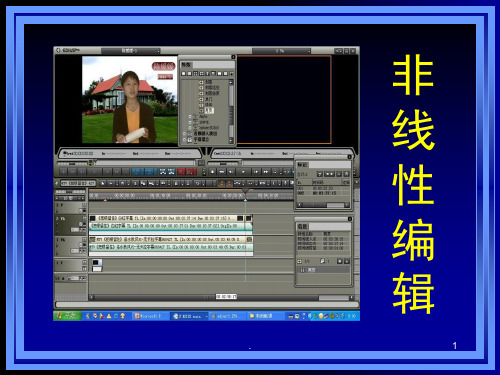
Task: Select the 特效 effects panel tab
Action: (x=186, y=64)
